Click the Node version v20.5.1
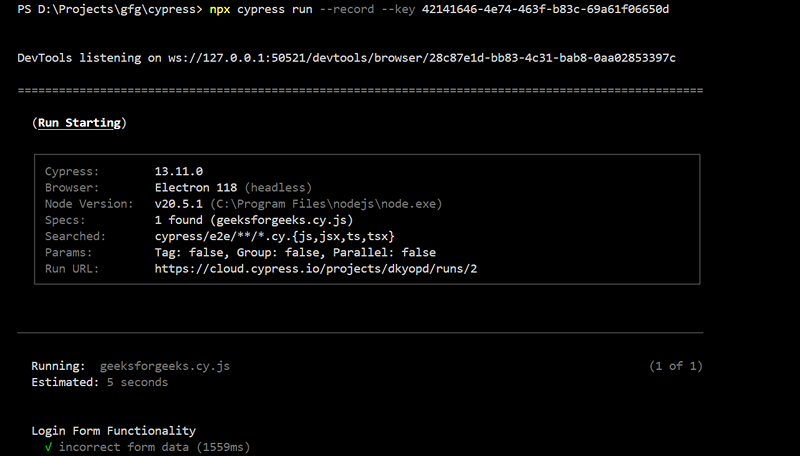800x456 pixels. (179, 203)
